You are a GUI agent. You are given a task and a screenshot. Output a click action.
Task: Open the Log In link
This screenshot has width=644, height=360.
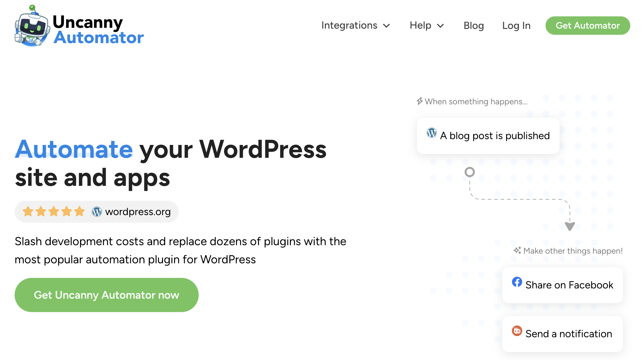pyautogui.click(x=516, y=25)
